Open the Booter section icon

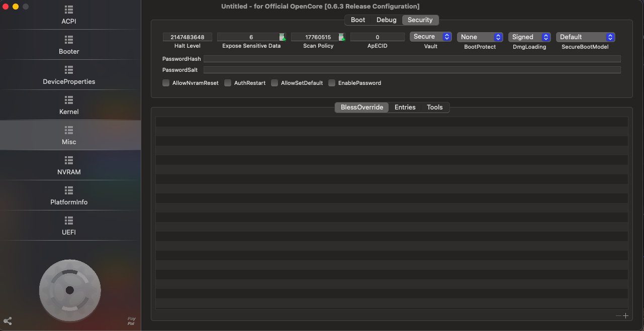pyautogui.click(x=69, y=40)
